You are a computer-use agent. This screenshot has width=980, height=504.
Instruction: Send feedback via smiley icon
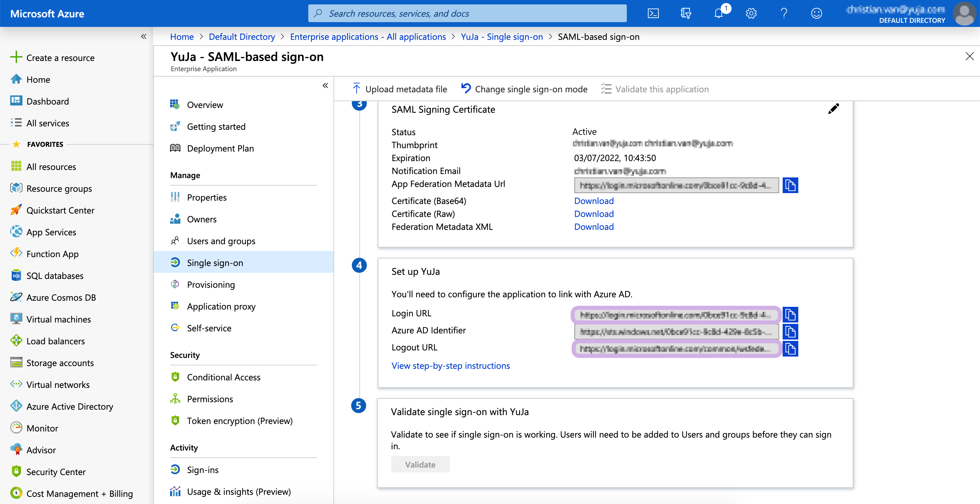point(816,14)
